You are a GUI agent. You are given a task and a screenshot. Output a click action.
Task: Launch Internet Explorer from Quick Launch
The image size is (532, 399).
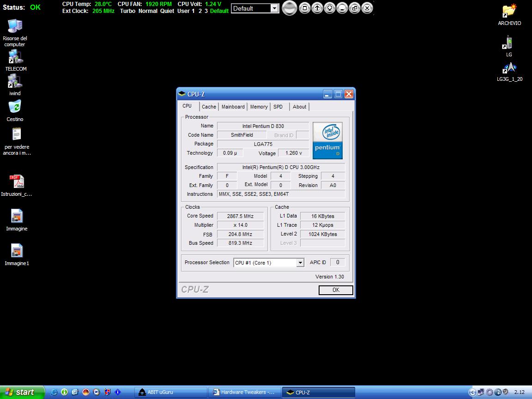pyautogui.click(x=54, y=392)
